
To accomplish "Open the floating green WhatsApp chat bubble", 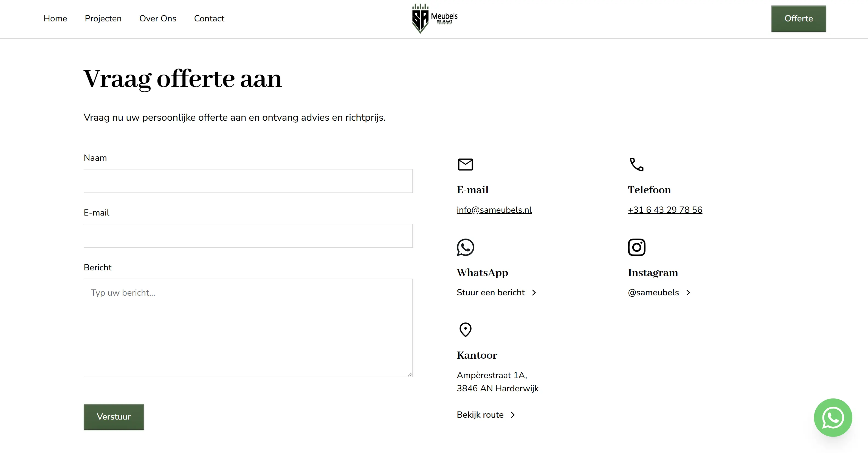I will pyautogui.click(x=833, y=418).
